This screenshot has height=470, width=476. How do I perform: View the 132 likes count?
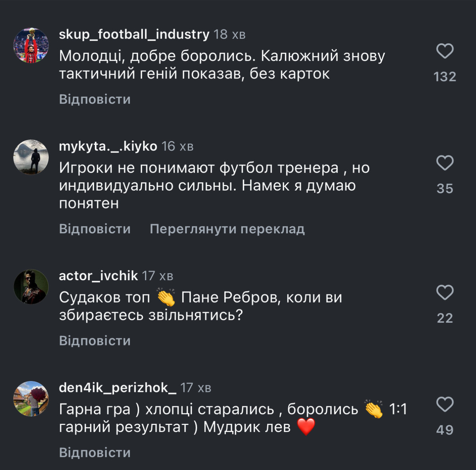(445, 77)
